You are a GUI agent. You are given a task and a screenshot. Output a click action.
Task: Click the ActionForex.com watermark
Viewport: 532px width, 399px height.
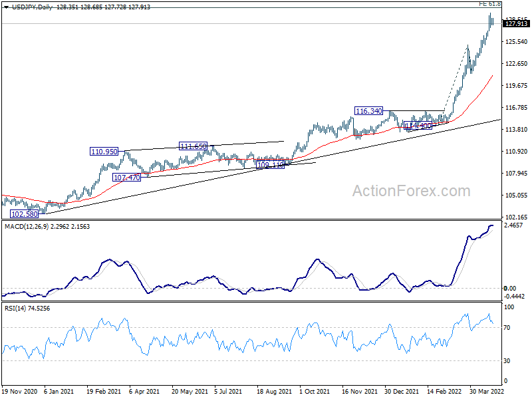[411, 191]
